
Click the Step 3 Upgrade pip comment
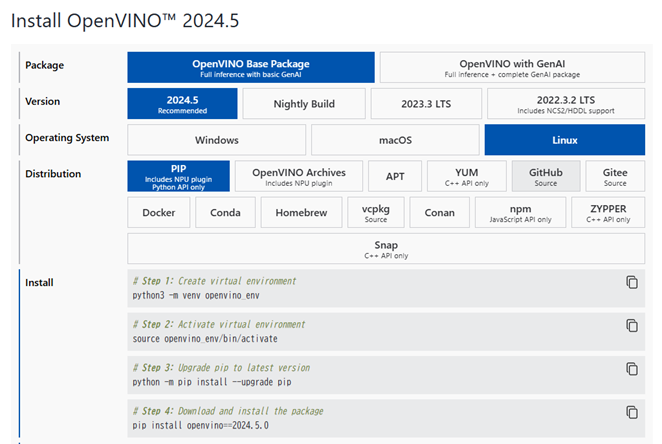click(x=221, y=368)
